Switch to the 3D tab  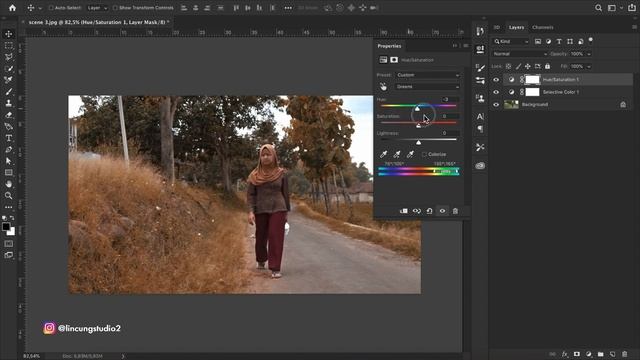[x=497, y=27]
